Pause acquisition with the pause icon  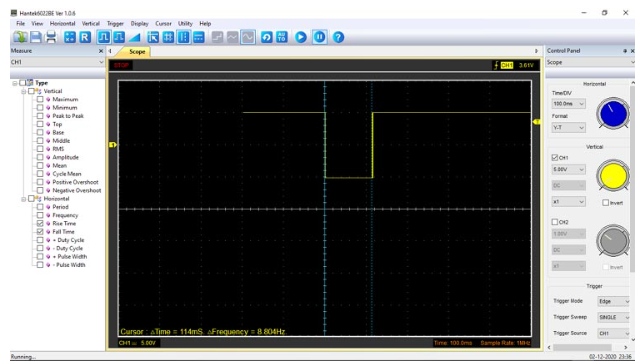coord(320,37)
